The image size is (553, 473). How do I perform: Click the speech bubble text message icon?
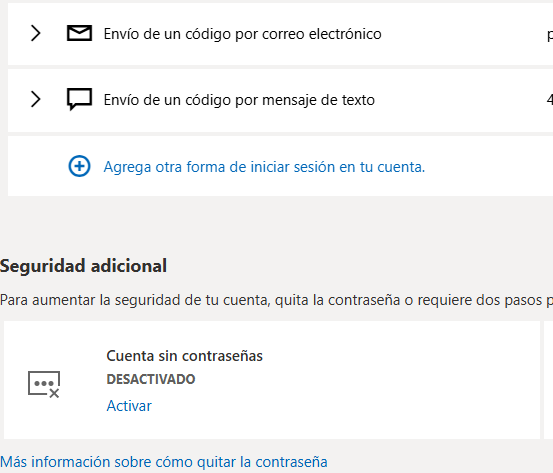[x=79, y=99]
